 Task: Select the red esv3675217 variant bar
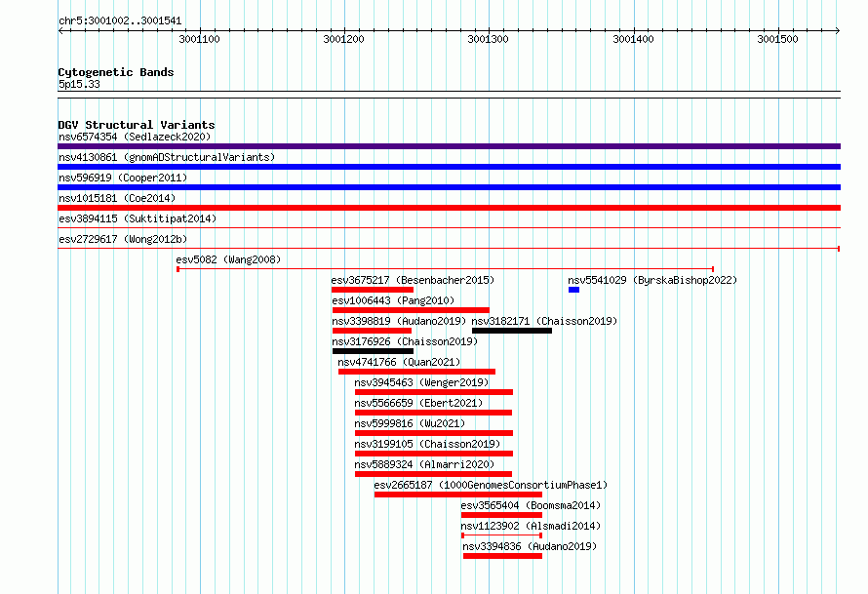point(373,290)
